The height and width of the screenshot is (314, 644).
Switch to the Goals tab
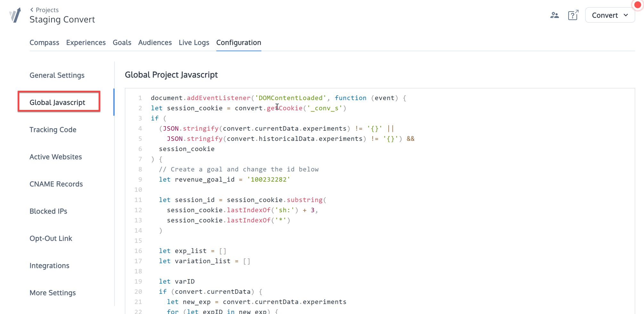click(122, 42)
